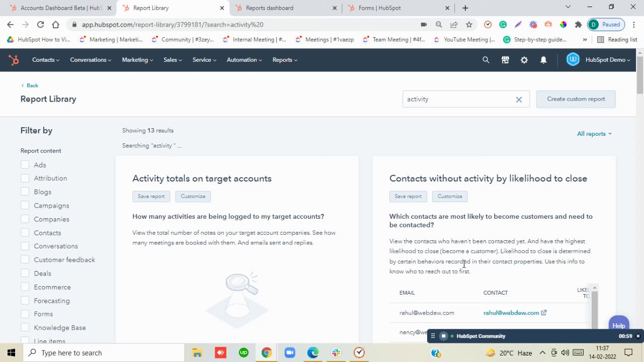Open the Grammarly extension icon
This screenshot has height=362, width=644.
pyautogui.click(x=503, y=24)
